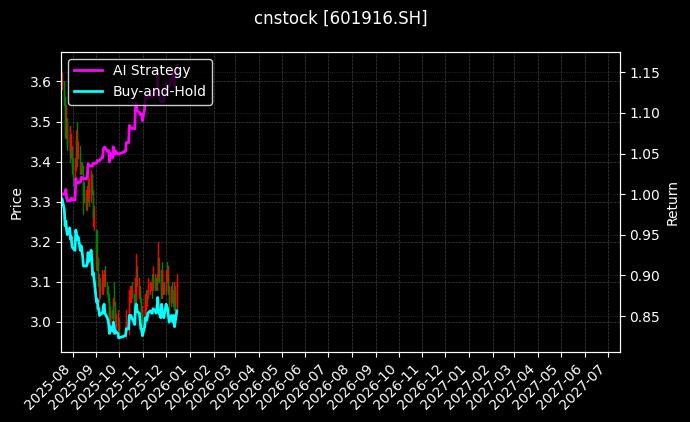Click the cyan Buy-and-Hold legend line
This screenshot has width=690, height=422.
pyautogui.click(x=89, y=91)
